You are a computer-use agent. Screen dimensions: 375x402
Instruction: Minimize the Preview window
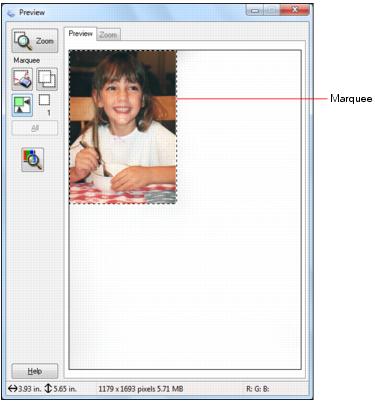255,11
